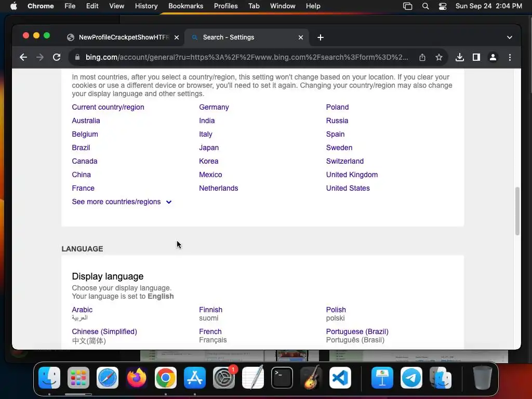Select United States as country
This screenshot has width=532, height=399.
(348, 188)
